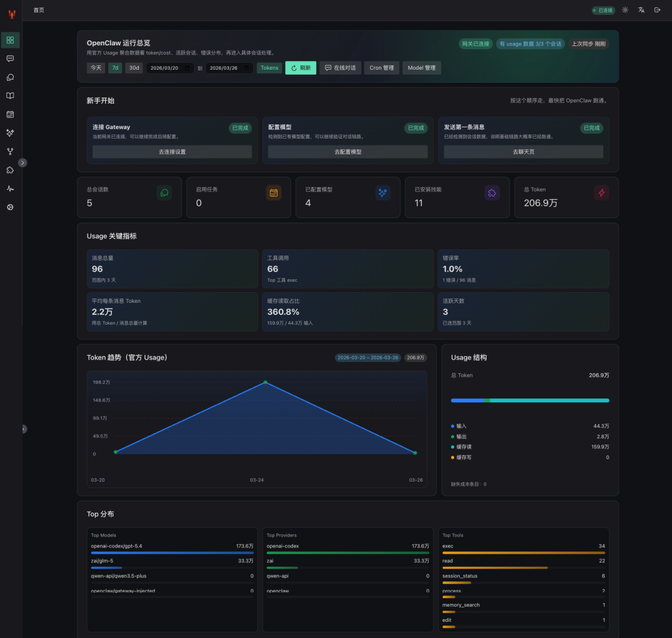Open the start date picker showing 2026/03/20
Screen dimensions: 672x638
(x=169, y=68)
